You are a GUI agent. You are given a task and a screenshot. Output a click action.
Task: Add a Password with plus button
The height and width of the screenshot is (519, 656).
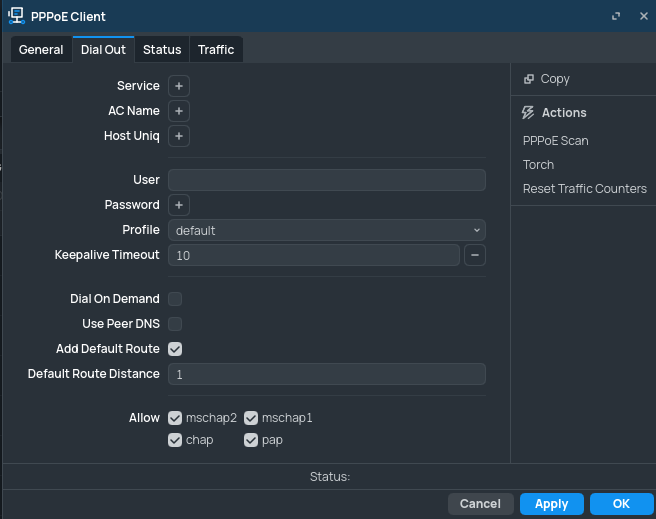(179, 205)
